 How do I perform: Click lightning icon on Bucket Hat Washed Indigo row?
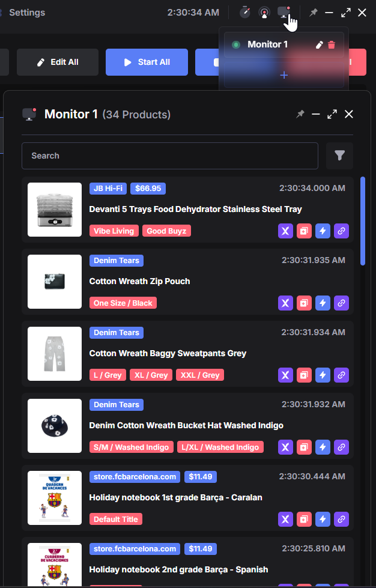point(323,447)
